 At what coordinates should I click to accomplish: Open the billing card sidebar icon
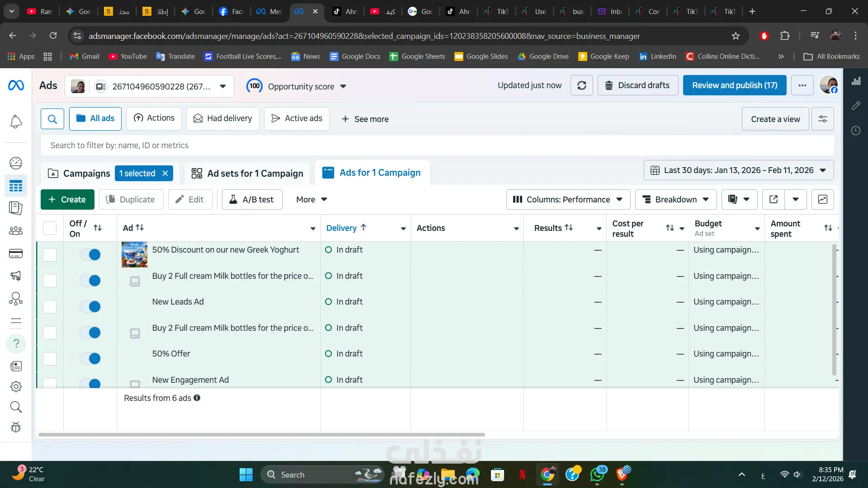[x=16, y=253]
